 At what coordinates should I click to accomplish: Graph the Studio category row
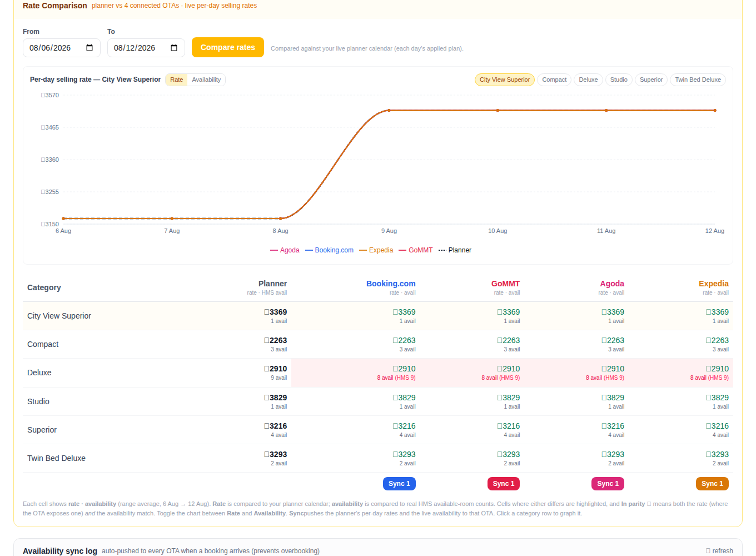pos(378,401)
